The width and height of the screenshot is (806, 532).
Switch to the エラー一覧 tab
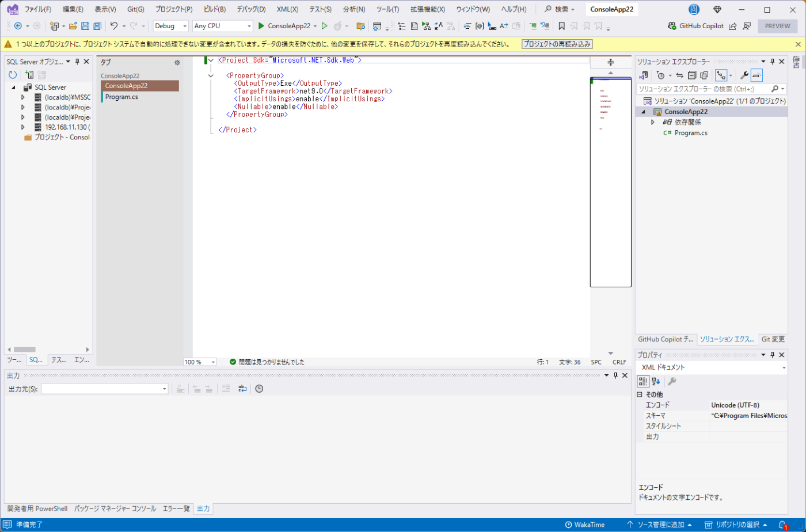pyautogui.click(x=176, y=508)
